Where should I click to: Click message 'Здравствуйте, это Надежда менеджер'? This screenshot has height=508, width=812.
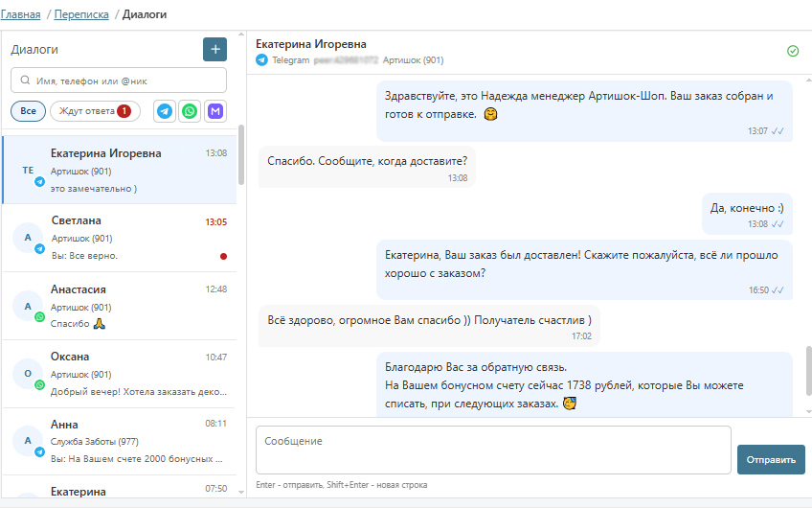click(x=584, y=110)
